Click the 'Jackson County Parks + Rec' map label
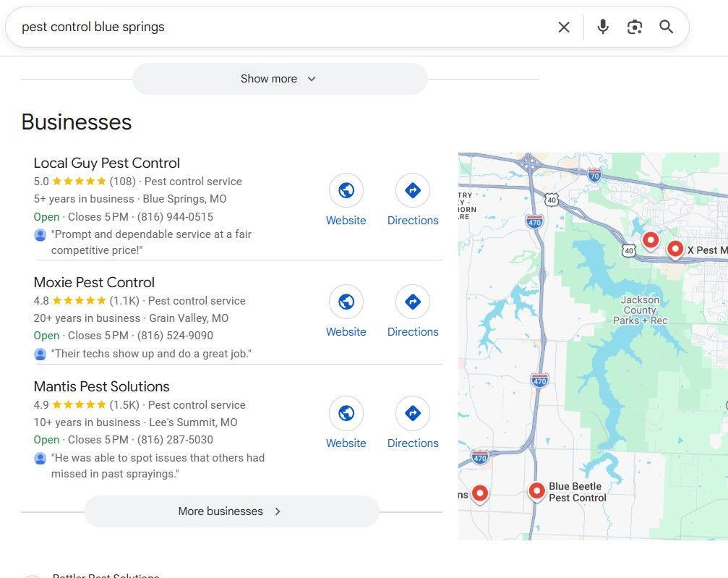 [x=640, y=310]
